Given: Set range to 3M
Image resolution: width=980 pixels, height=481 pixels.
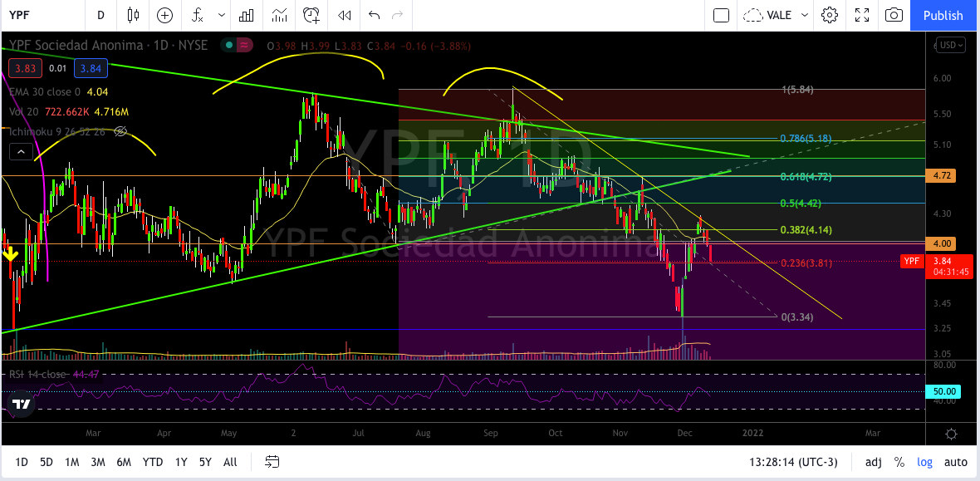Looking at the screenshot, I should tap(97, 462).
